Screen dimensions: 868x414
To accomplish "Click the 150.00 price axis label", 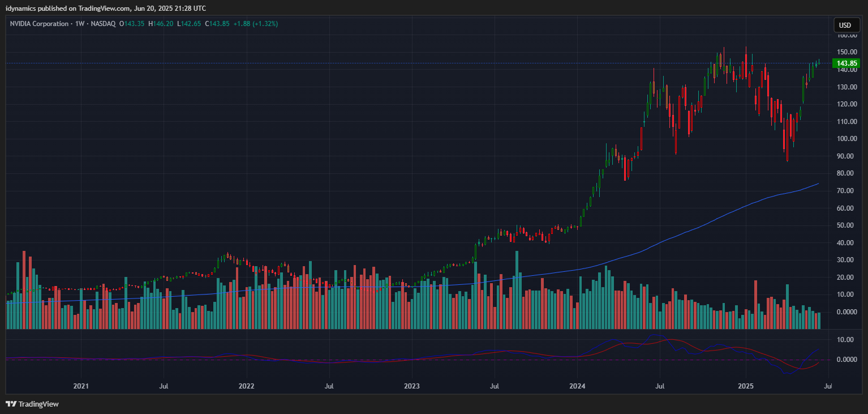I will [846, 52].
